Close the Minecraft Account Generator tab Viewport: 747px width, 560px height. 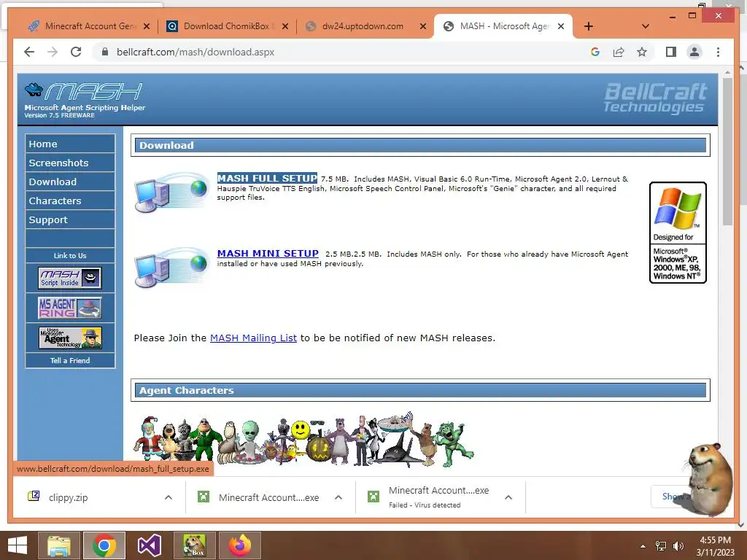click(147, 26)
